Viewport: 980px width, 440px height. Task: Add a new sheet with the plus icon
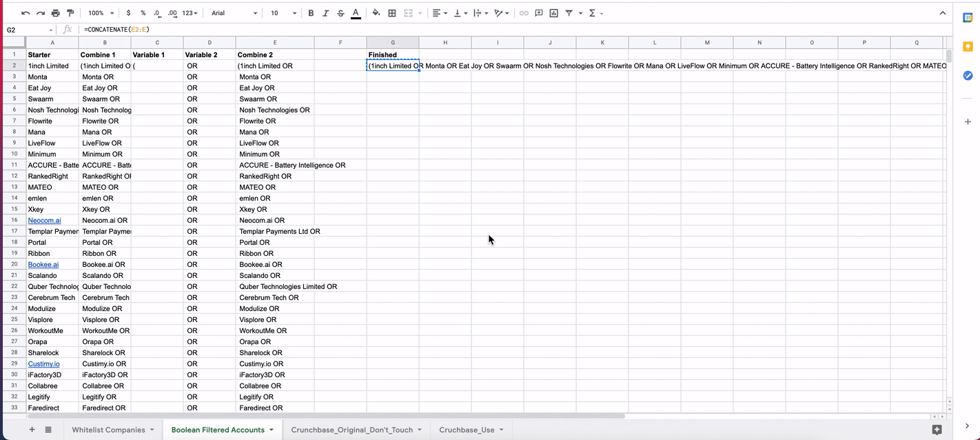32,430
